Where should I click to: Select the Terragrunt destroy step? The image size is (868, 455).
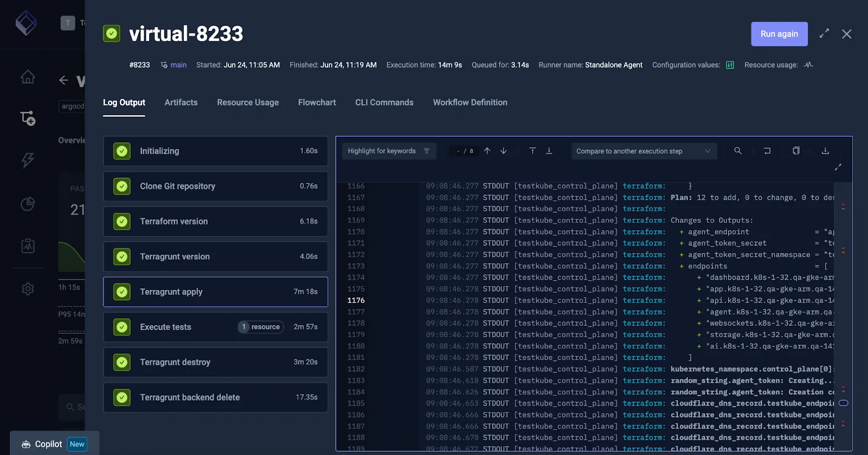(x=215, y=362)
